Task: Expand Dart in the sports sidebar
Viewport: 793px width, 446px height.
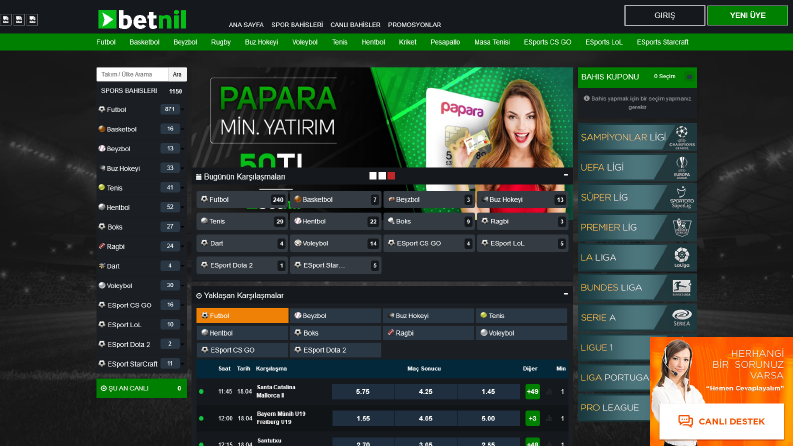Action: click(142, 266)
